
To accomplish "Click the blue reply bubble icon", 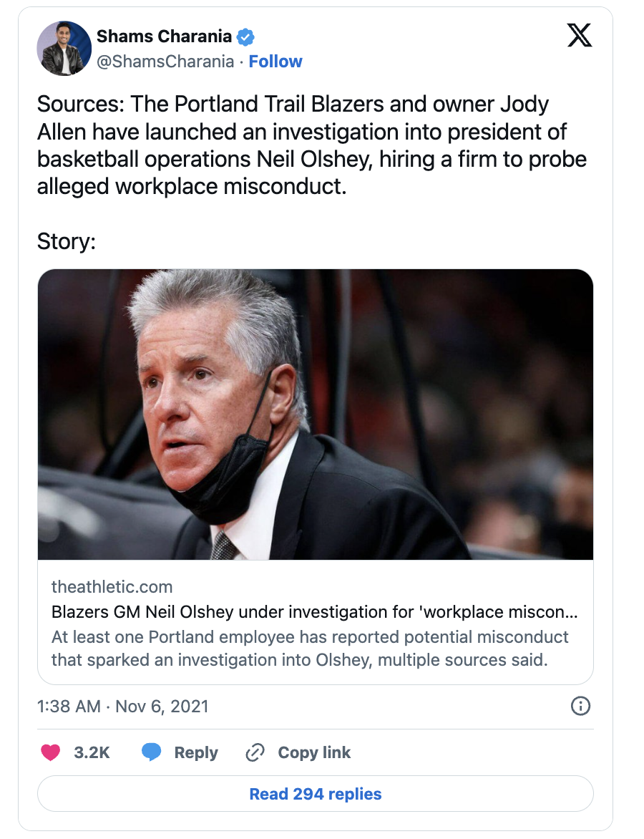I will (x=152, y=752).
